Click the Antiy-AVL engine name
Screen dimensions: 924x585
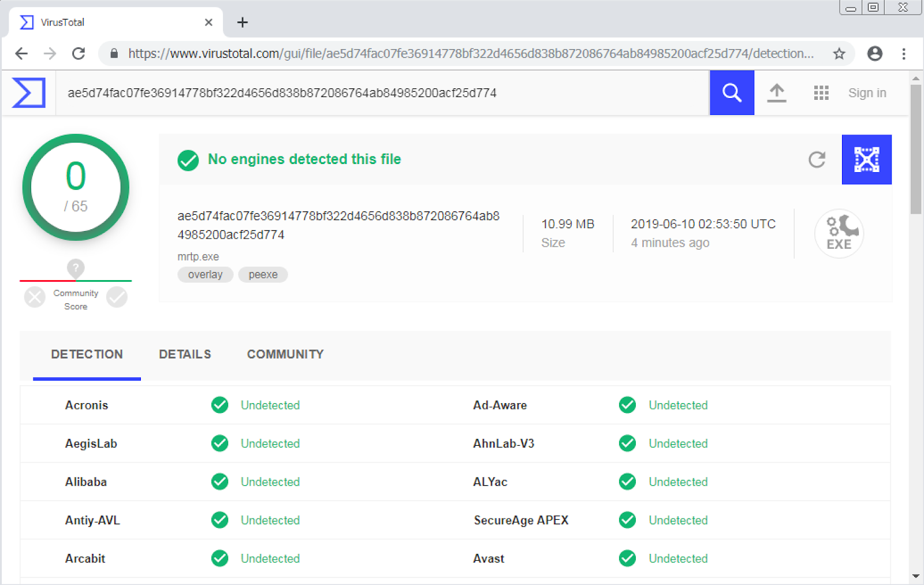pos(92,520)
